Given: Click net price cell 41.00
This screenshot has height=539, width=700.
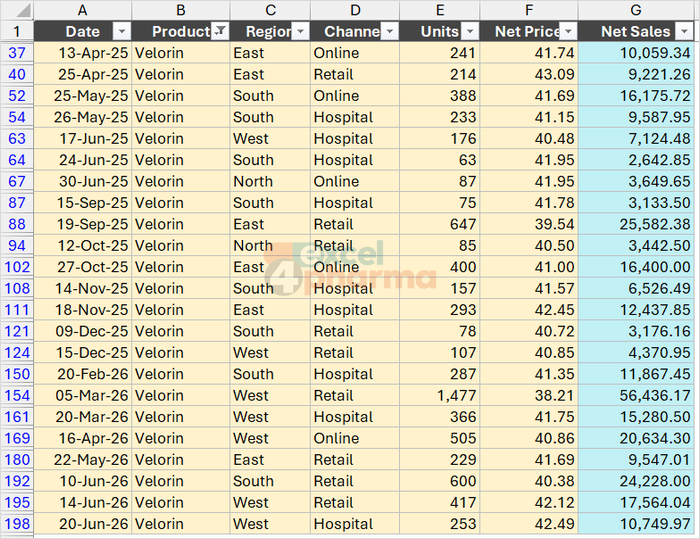Looking at the screenshot, I should point(529,267).
